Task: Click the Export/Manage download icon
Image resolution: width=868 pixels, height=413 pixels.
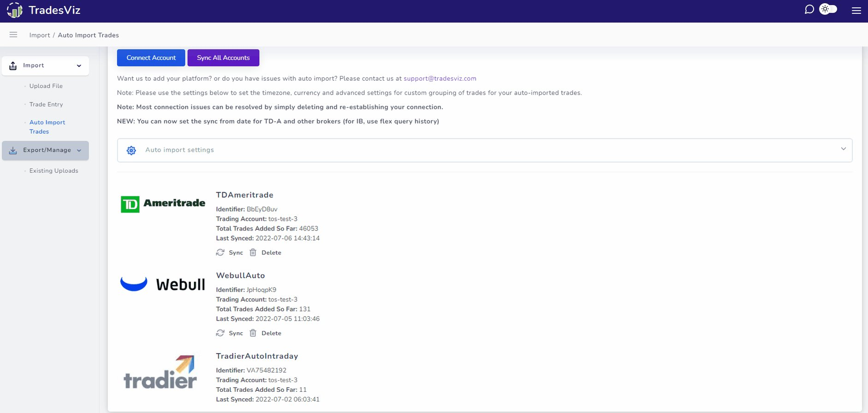Action: point(13,151)
